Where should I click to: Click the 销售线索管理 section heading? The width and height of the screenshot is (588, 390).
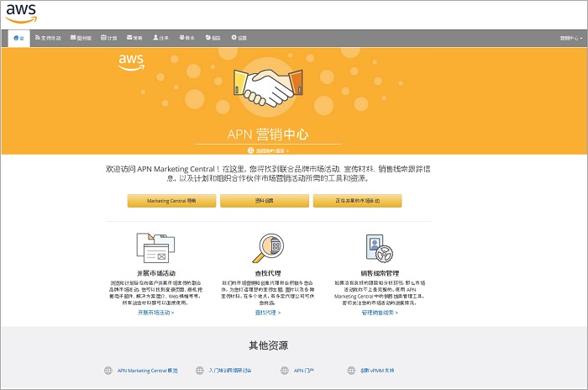tap(380, 273)
